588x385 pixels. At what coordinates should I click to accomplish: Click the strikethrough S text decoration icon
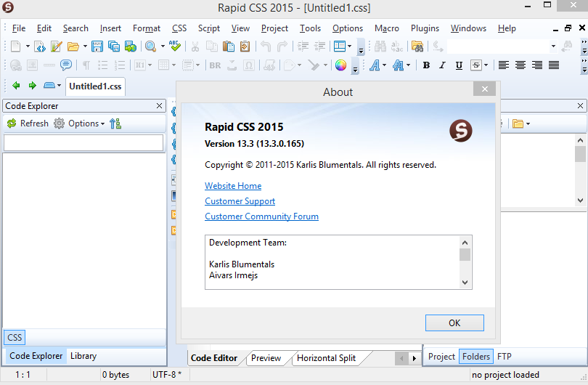point(476,65)
